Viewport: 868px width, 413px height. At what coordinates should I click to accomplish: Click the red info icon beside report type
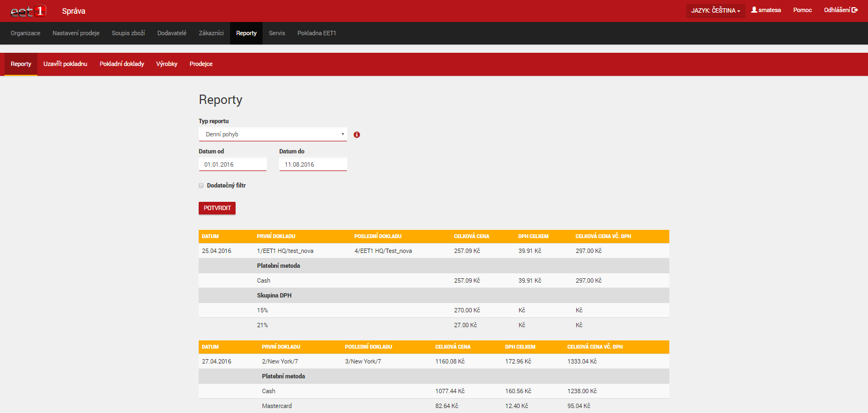tap(357, 135)
